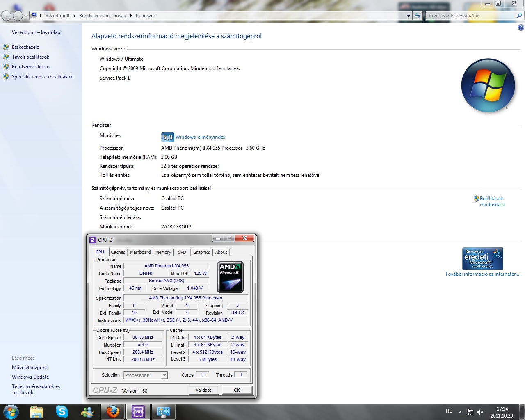Image resolution: width=525 pixels, height=420 pixels.
Task: Click the search magnifier icon
Action: (x=519, y=16)
